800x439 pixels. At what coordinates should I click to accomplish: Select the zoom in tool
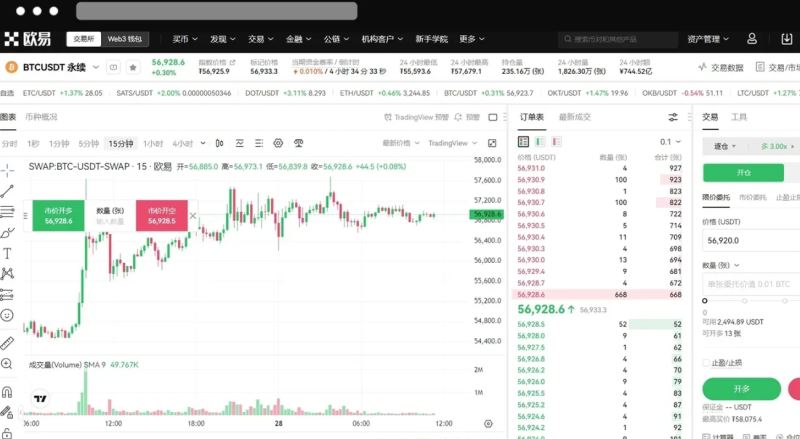[7, 363]
